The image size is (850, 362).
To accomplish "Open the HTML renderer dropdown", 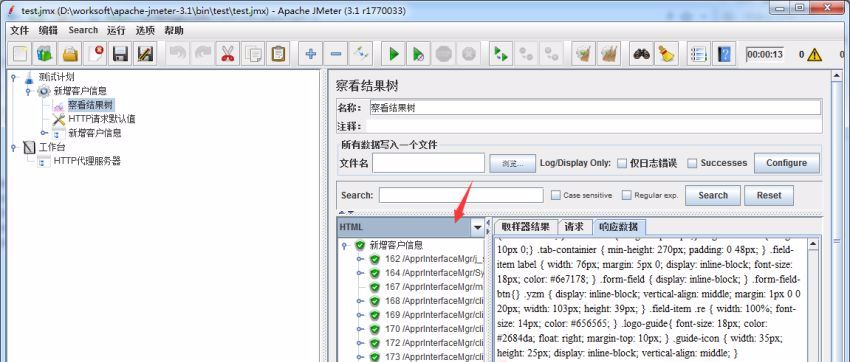I will click(x=478, y=228).
